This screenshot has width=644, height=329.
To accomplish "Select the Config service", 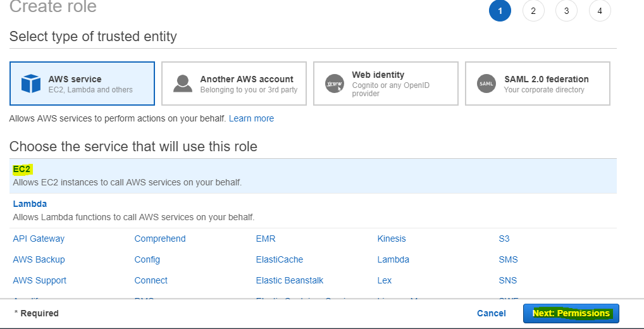I will (147, 259).
